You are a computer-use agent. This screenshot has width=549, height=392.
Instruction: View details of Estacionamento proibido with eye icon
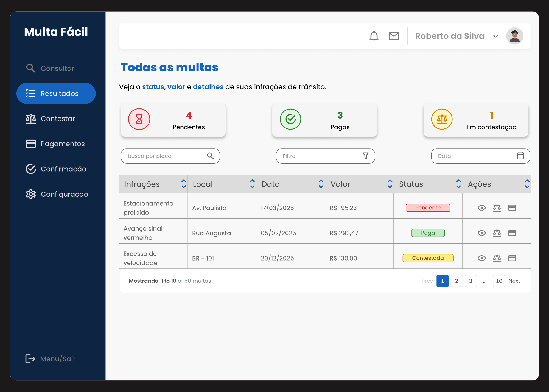pos(481,208)
